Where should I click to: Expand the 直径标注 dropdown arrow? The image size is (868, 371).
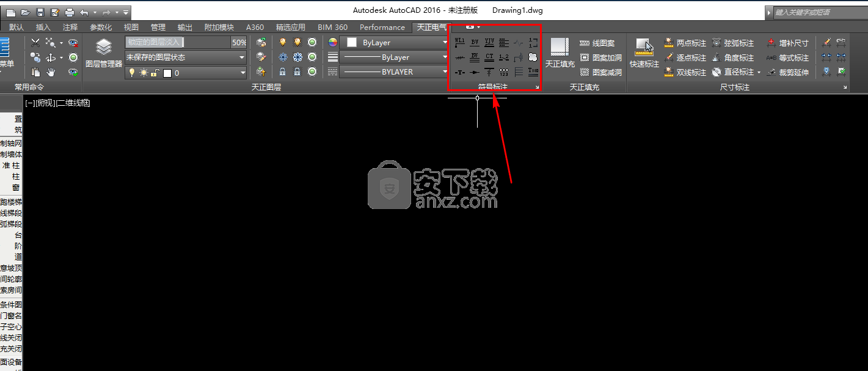[x=759, y=73]
